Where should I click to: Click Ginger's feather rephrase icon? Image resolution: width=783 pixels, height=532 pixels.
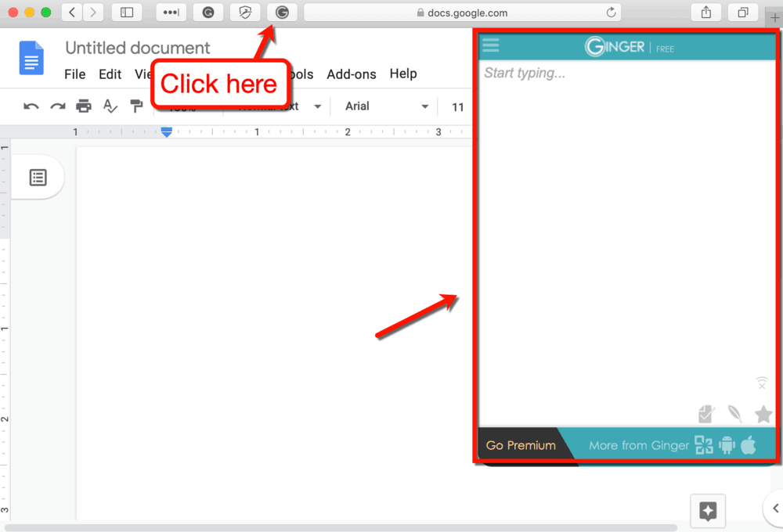tap(735, 414)
